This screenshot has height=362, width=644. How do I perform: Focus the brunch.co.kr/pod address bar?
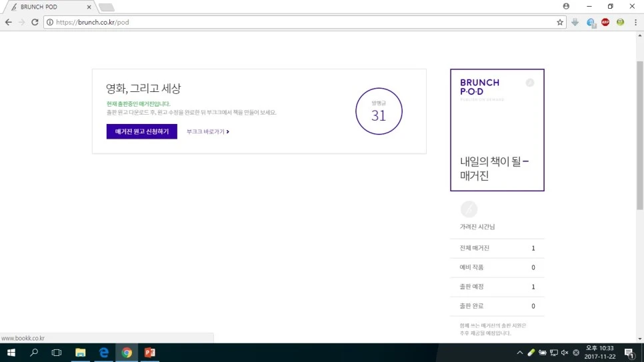tap(304, 22)
